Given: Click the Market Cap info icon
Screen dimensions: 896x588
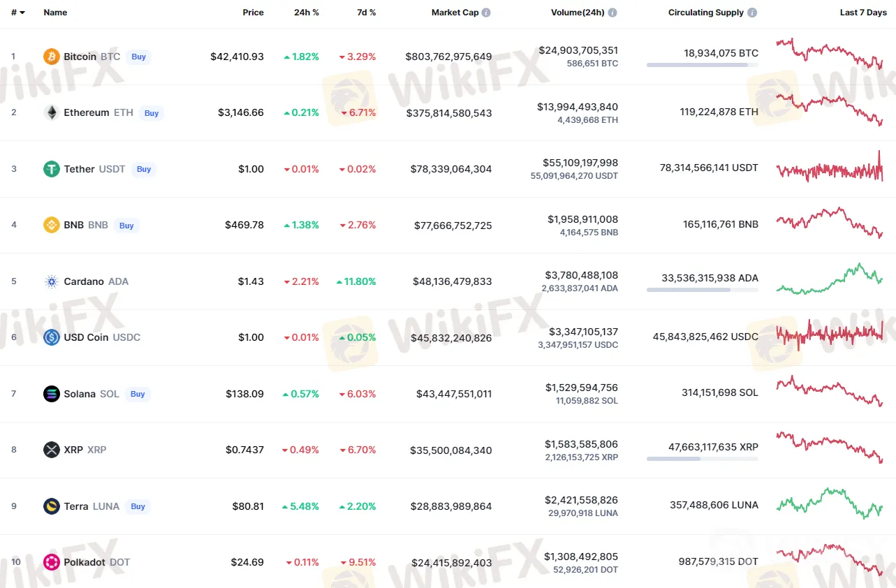Looking at the screenshot, I should 486,13.
